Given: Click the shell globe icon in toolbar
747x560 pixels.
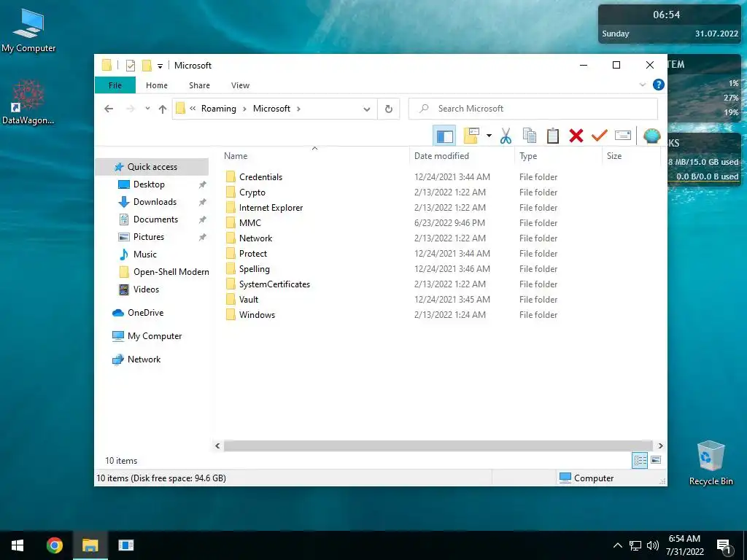Looking at the screenshot, I should click(x=651, y=136).
